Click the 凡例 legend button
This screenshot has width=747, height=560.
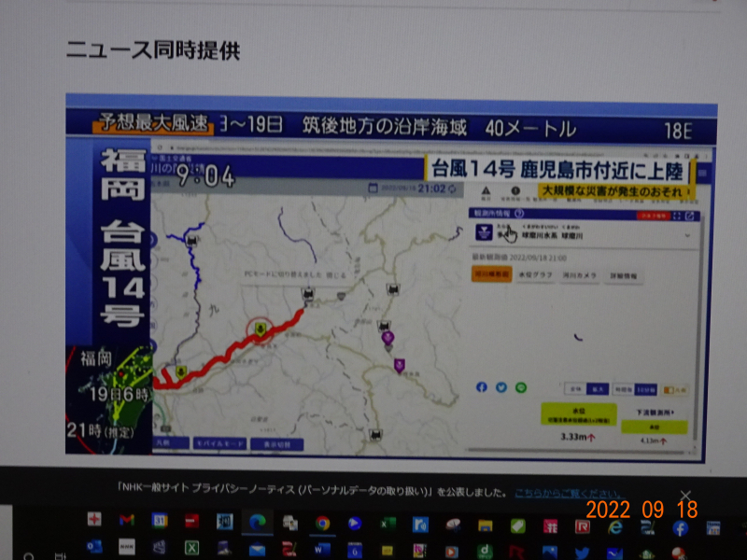point(674,390)
